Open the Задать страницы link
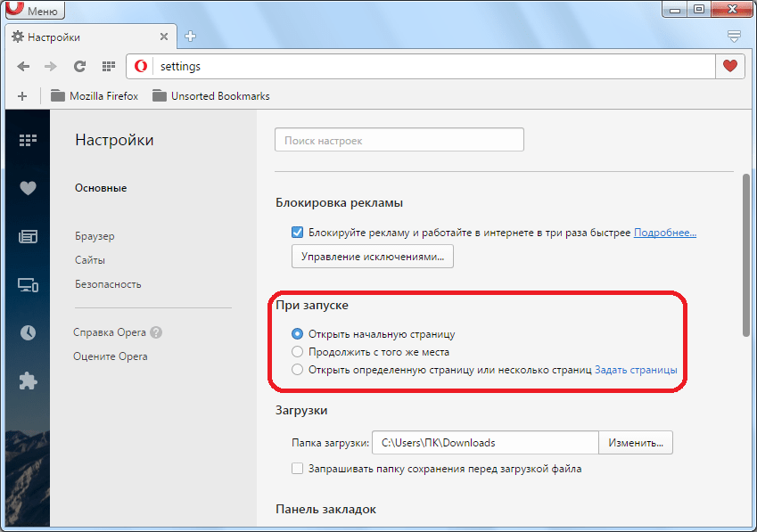 pos(636,370)
